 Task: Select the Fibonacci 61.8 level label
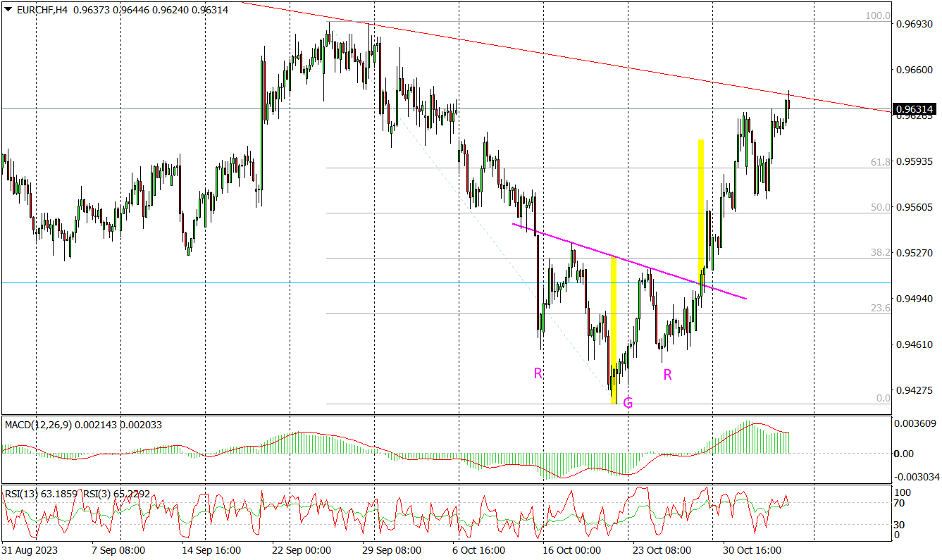[881, 161]
